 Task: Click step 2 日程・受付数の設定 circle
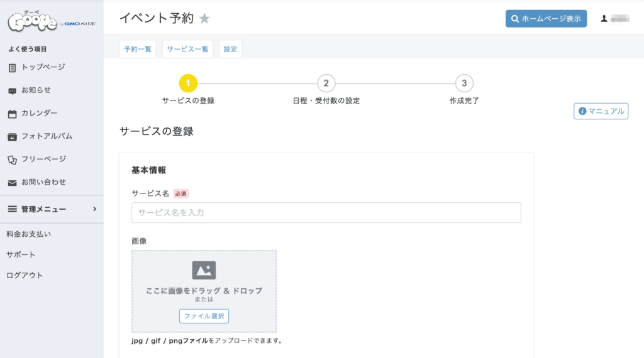click(326, 84)
